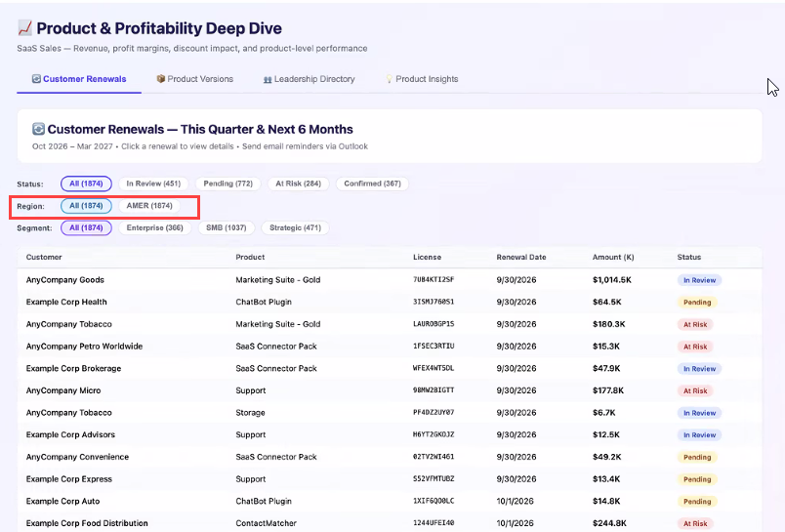Image resolution: width=785 pixels, height=532 pixels.
Task: Select the Example Corp Brokerage customer
Action: (x=73, y=368)
